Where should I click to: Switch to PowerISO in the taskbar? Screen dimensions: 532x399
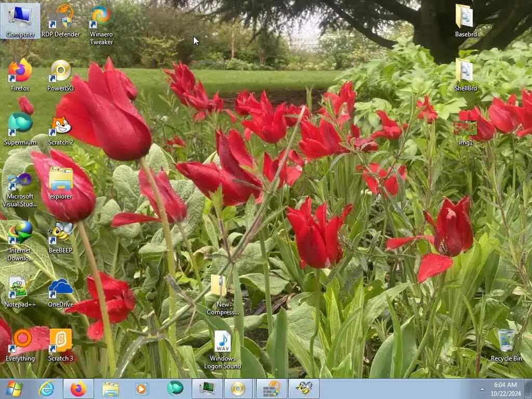pos(238,389)
